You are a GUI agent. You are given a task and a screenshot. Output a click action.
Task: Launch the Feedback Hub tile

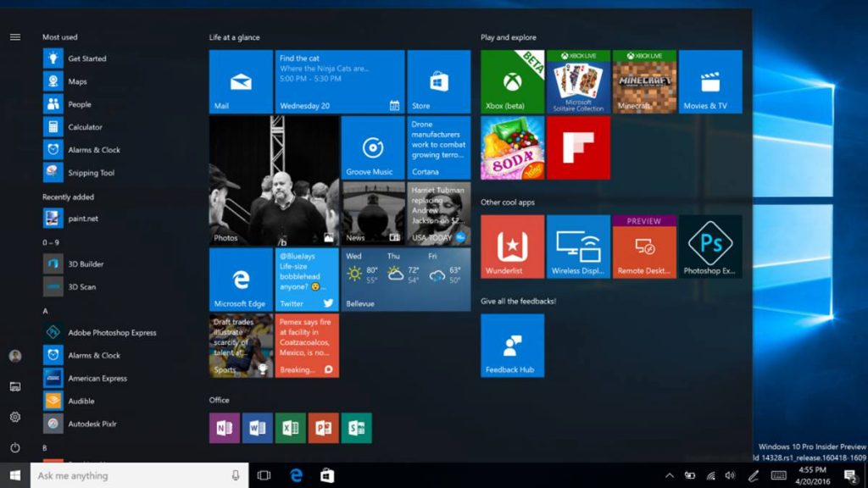[x=511, y=345]
